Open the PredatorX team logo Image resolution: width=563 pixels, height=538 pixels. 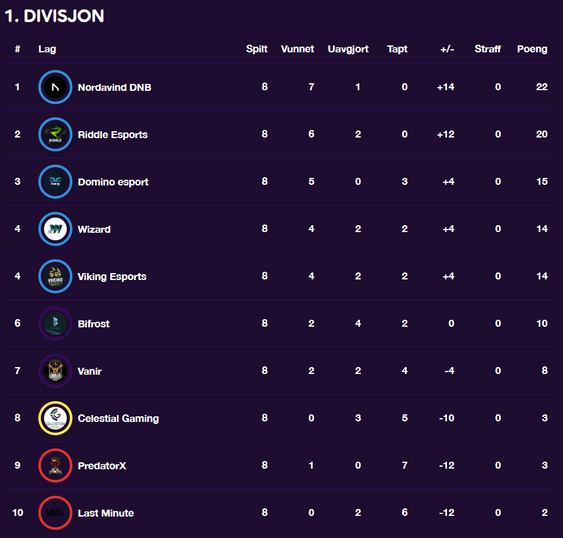pos(55,465)
